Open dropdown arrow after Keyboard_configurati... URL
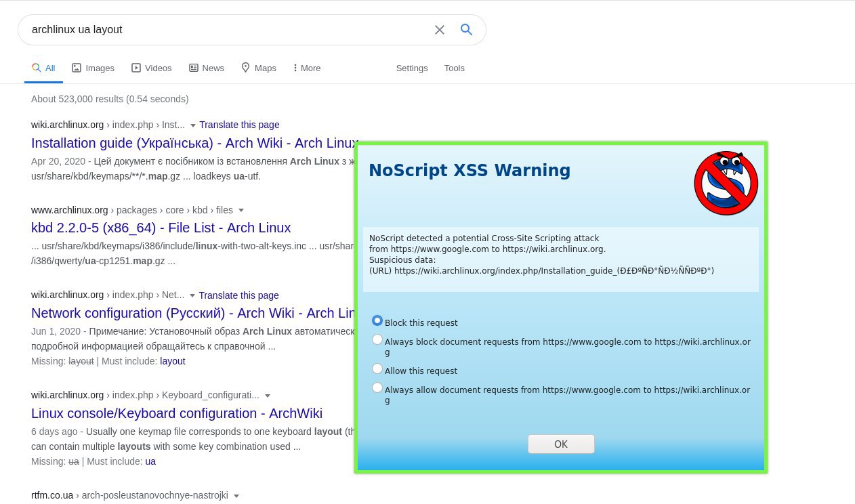The image size is (855, 504). click(268, 396)
